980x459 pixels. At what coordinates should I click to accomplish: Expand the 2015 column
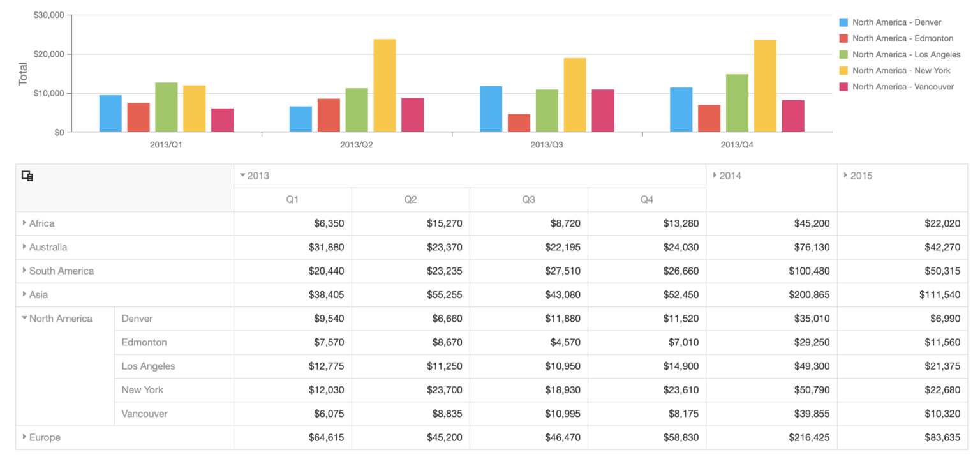pos(845,176)
